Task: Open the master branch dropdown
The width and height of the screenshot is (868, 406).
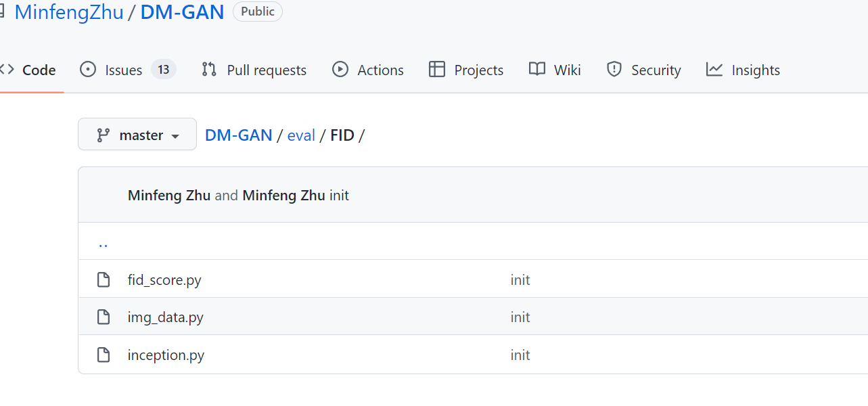Action: (x=137, y=134)
